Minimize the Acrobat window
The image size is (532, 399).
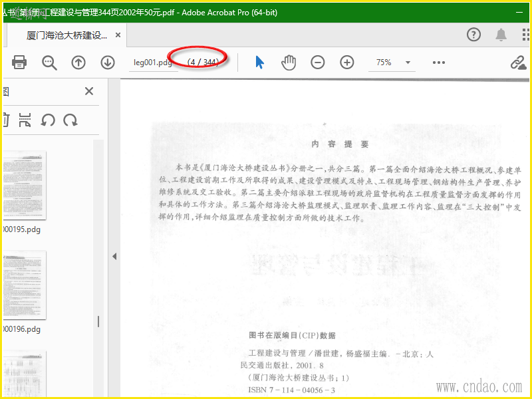pos(519,13)
